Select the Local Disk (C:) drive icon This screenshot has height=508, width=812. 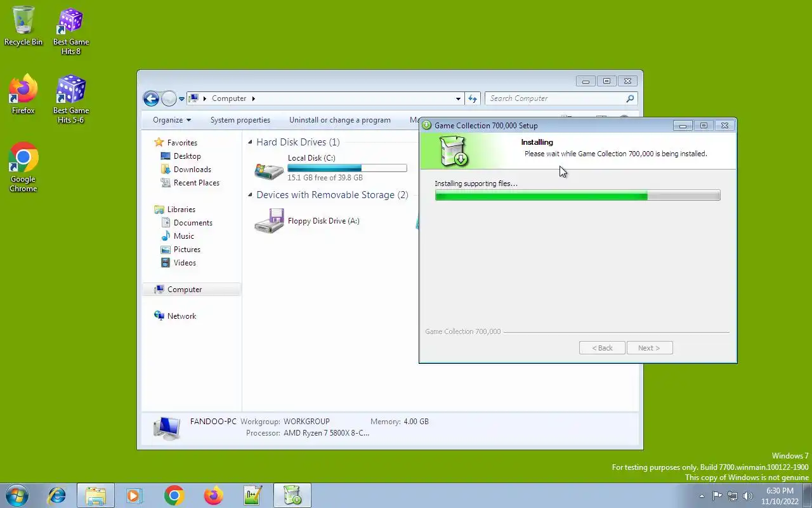click(x=269, y=170)
